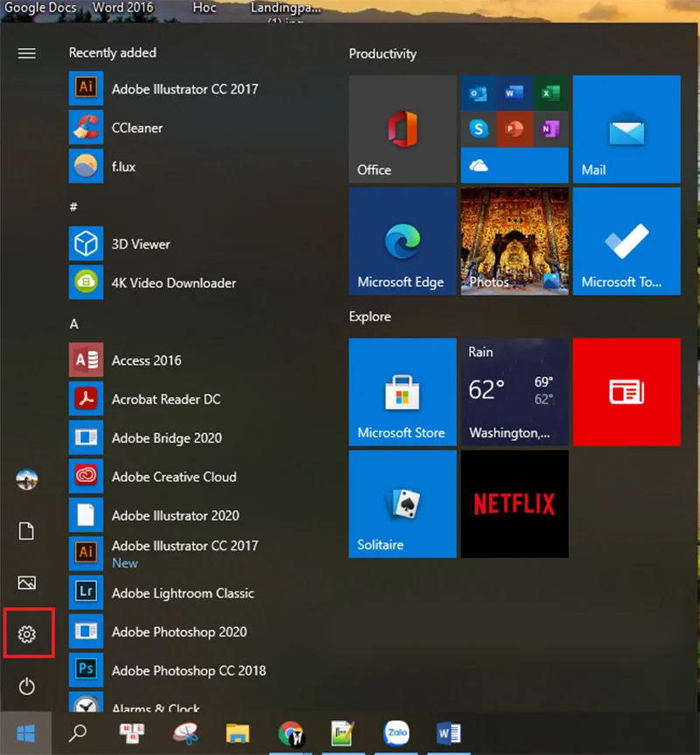The width and height of the screenshot is (700, 755).
Task: Open the 3D Viewer app
Action: pos(119,243)
